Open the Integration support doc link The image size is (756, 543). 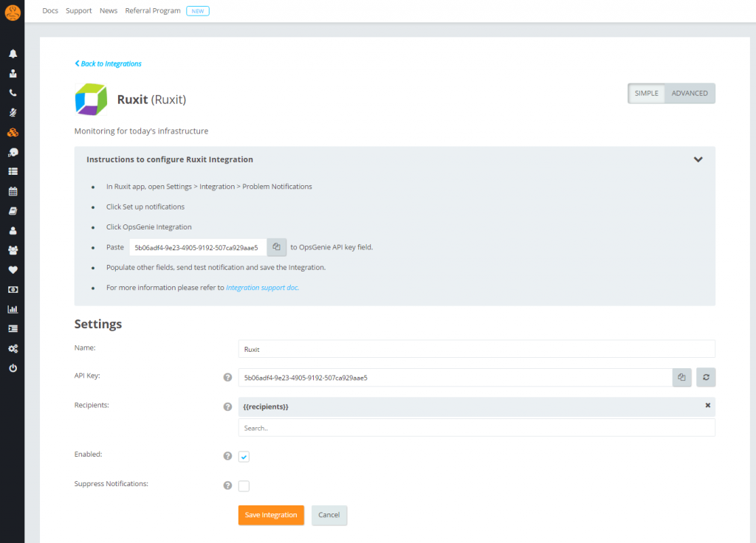(x=262, y=288)
